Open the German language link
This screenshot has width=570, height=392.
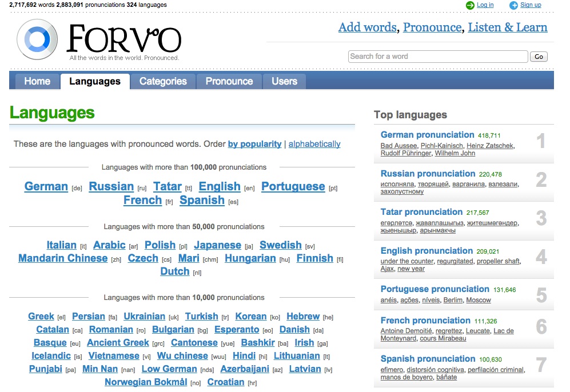pos(46,186)
